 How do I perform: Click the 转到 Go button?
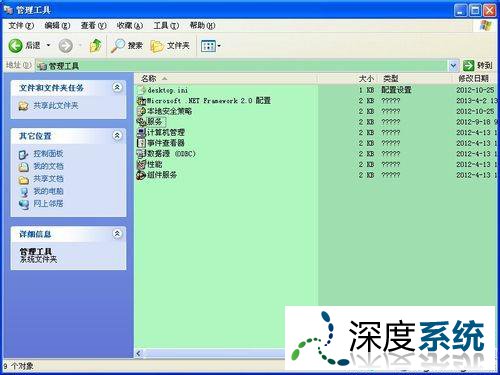(478, 66)
